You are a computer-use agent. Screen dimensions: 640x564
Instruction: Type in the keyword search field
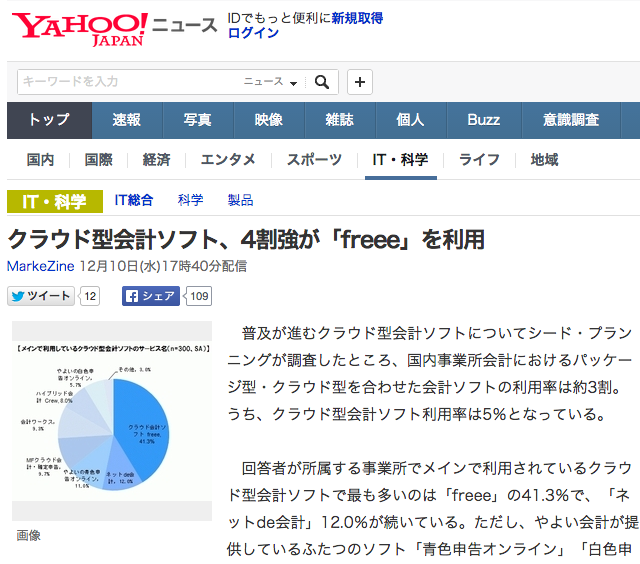click(x=130, y=82)
